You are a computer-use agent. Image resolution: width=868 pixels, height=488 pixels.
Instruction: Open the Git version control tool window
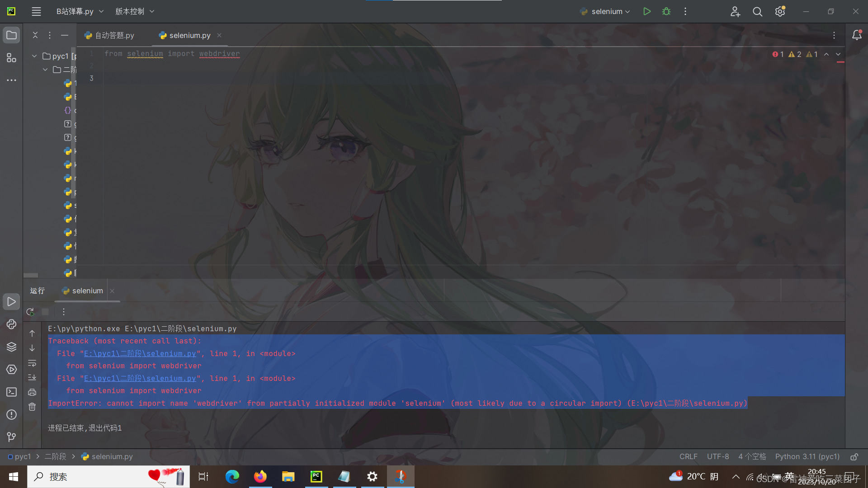(11, 437)
